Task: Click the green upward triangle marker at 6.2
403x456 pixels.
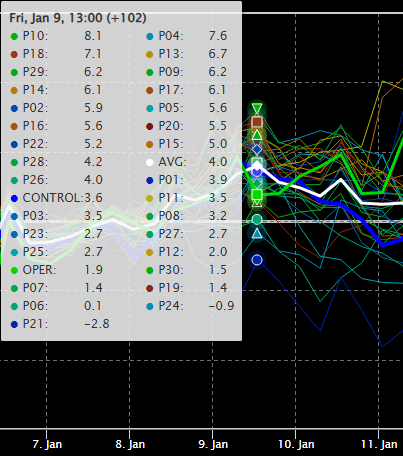Action: coord(257,135)
